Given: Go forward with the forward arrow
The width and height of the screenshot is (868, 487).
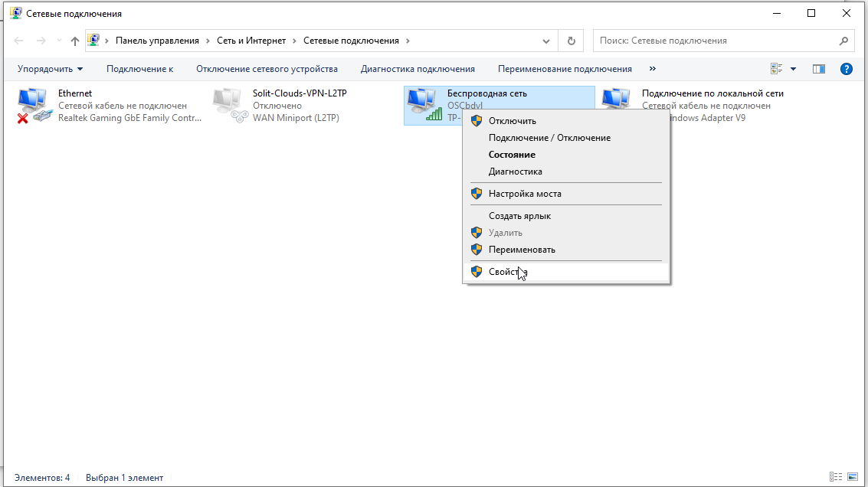Looking at the screenshot, I should tap(41, 41).
